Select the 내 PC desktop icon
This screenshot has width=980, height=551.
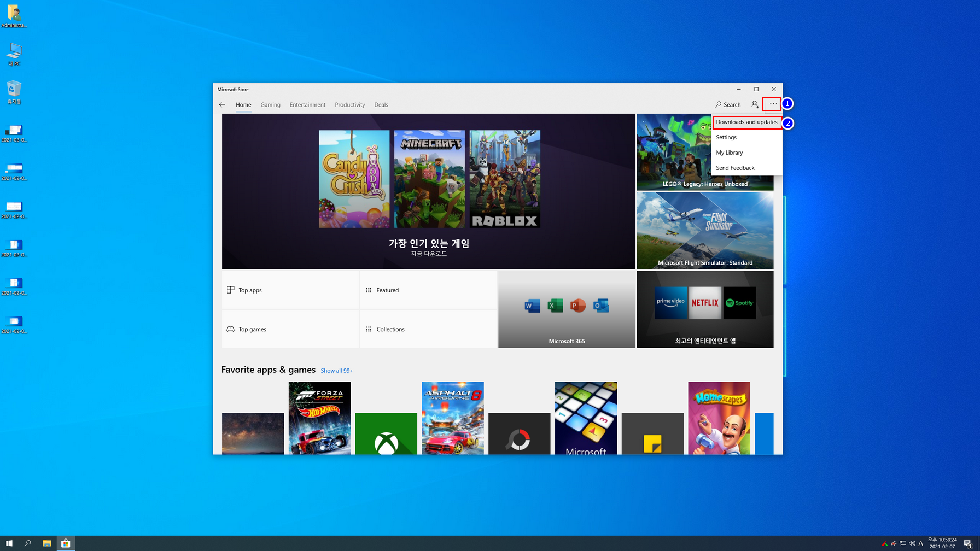[14, 54]
